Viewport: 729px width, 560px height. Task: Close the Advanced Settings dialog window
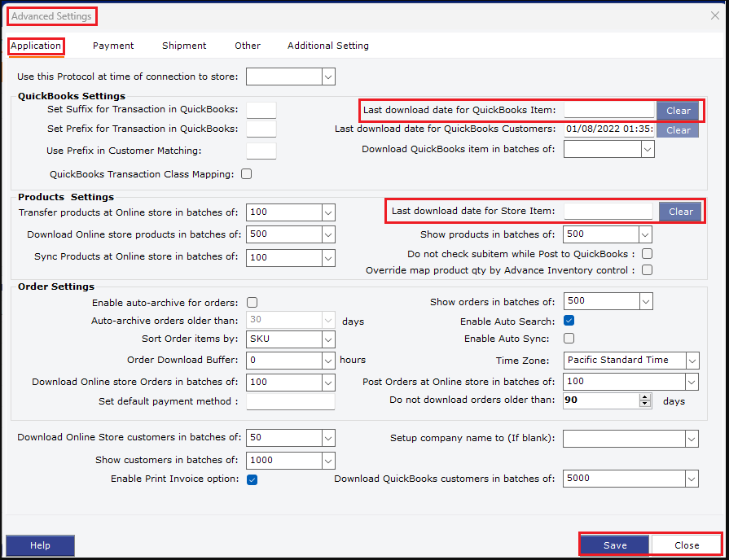pyautogui.click(x=715, y=15)
